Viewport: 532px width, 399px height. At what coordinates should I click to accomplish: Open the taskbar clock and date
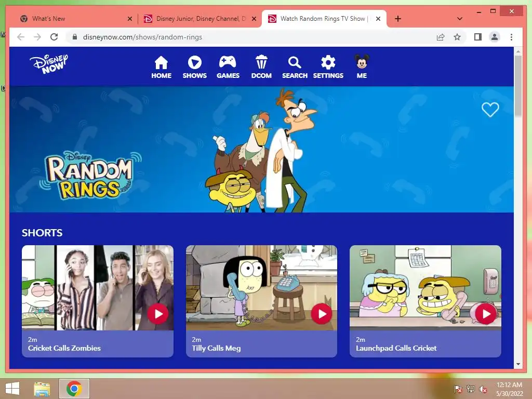(x=509, y=389)
